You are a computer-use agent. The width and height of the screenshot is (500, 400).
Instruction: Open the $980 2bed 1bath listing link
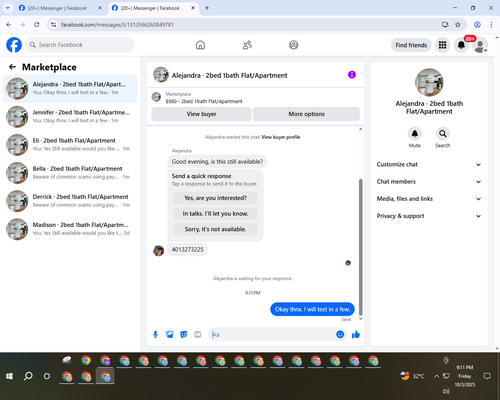(204, 101)
